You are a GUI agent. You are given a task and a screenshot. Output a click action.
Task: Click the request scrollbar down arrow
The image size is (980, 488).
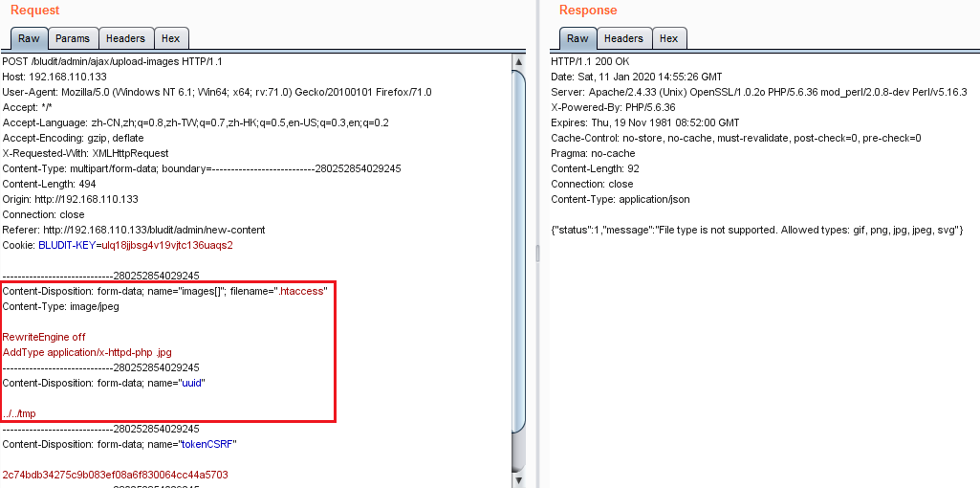pos(518,481)
